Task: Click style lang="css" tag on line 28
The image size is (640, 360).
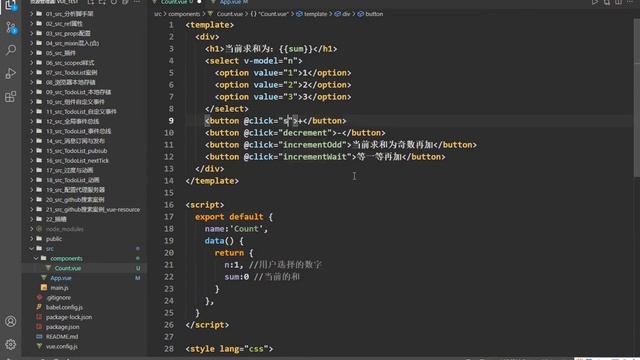Action: [x=229, y=349]
